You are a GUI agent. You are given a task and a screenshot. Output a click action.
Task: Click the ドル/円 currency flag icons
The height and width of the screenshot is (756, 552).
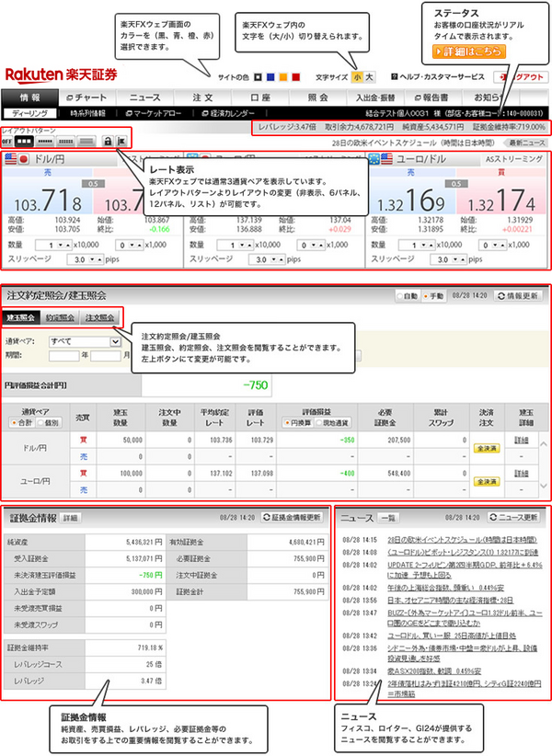(17, 159)
